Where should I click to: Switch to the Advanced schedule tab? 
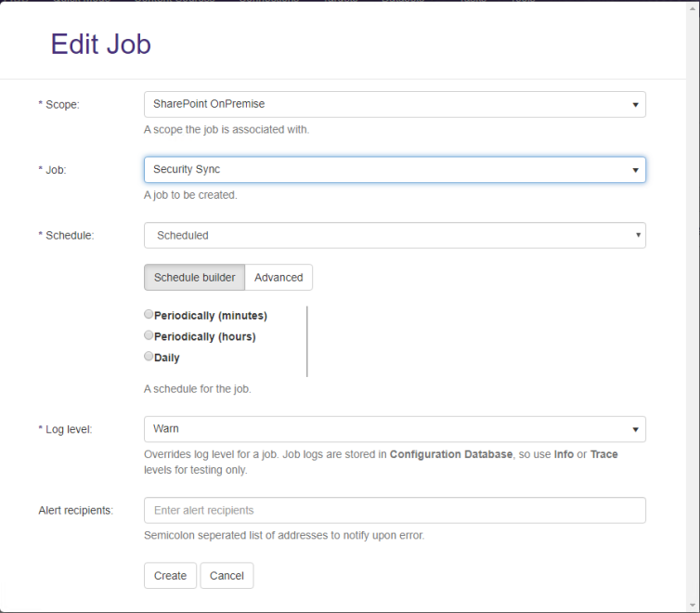(279, 278)
